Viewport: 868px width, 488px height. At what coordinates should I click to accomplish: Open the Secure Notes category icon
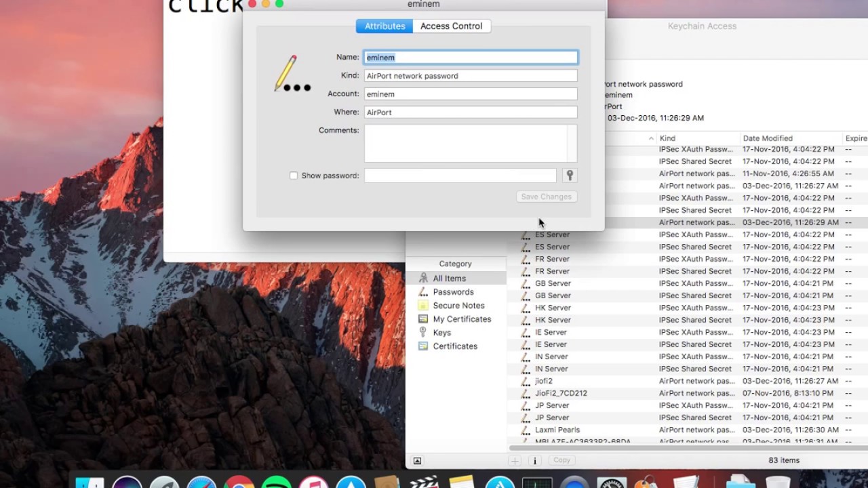[x=423, y=306]
